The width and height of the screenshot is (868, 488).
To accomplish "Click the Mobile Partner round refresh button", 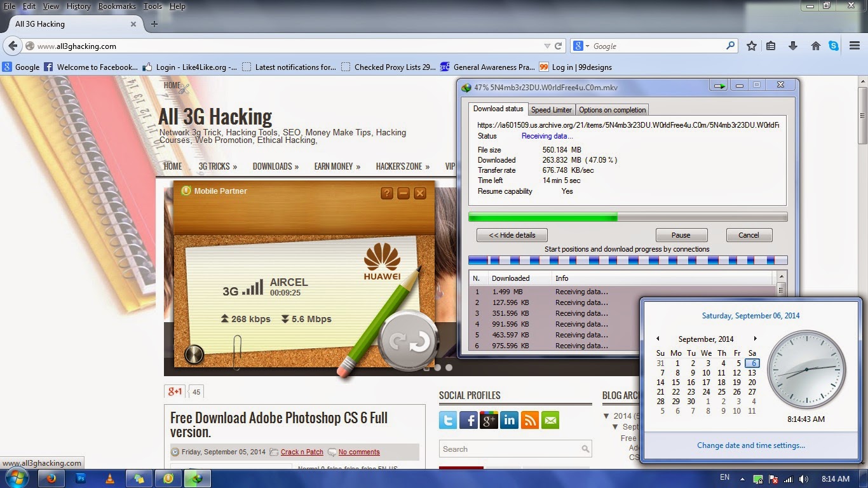I will coord(409,341).
